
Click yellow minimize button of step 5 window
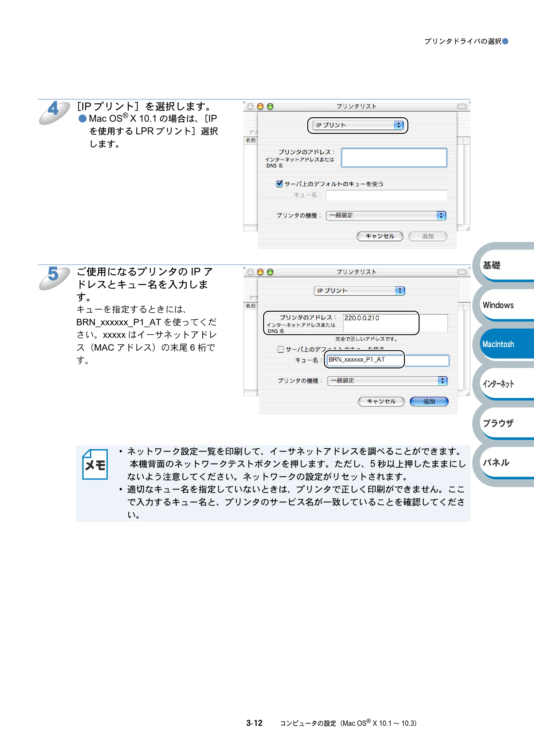(260, 272)
